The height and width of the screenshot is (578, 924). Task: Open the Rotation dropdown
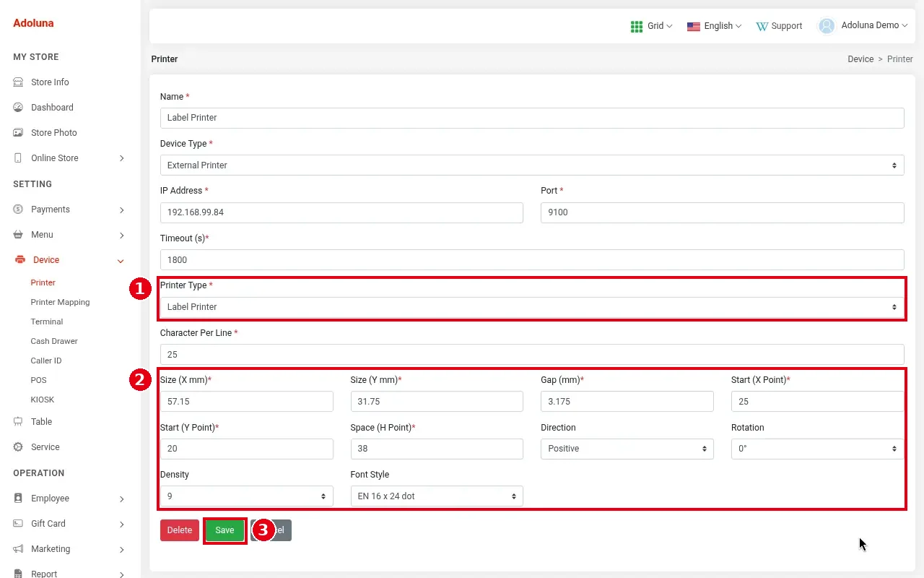pyautogui.click(x=817, y=449)
